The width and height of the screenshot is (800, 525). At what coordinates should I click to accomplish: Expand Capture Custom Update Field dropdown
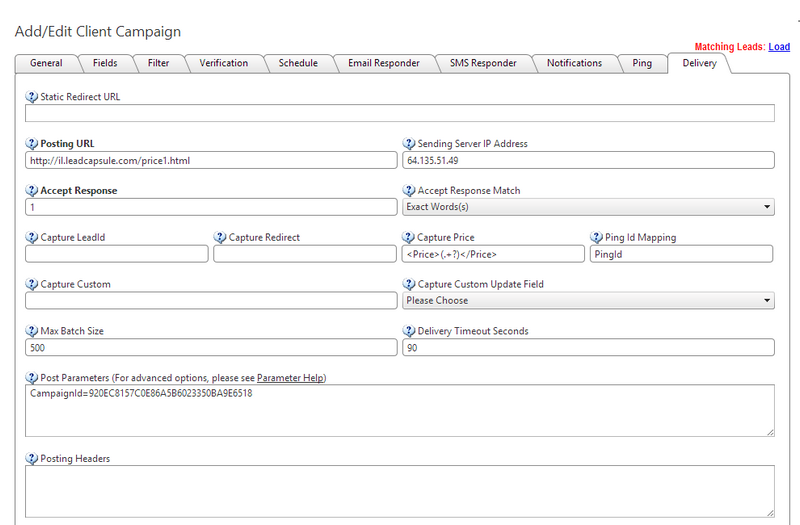click(x=588, y=300)
